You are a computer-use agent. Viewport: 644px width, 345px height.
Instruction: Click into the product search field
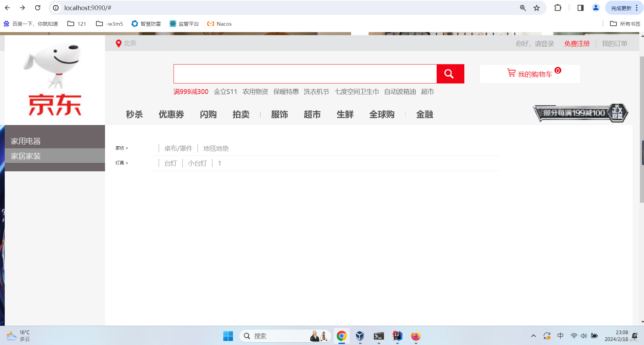[x=305, y=74]
